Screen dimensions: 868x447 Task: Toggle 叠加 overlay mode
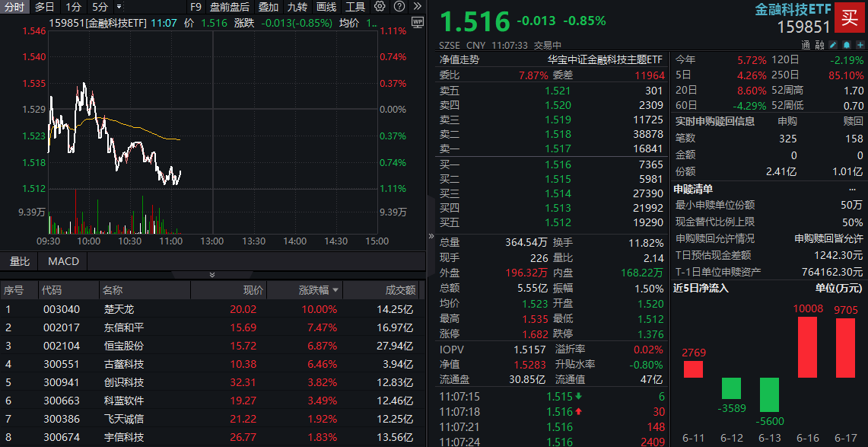point(266,6)
